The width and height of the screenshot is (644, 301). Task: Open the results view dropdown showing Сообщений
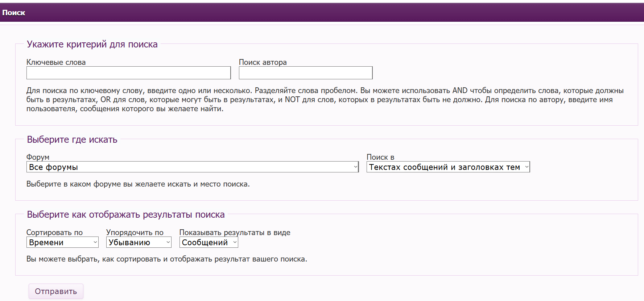tap(209, 242)
